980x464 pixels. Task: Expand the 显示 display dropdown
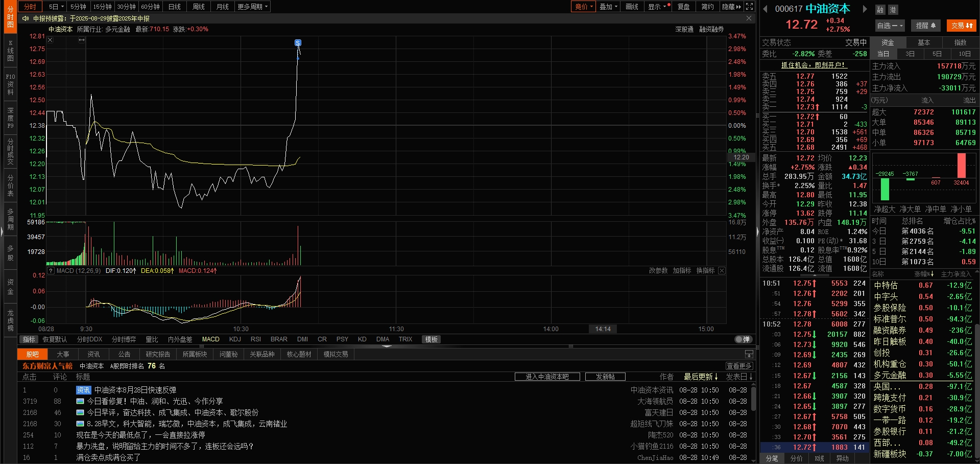click(x=657, y=7)
